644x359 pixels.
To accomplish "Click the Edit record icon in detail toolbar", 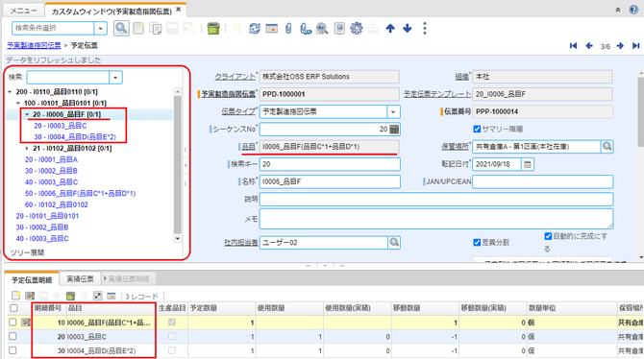I will tap(30, 296).
